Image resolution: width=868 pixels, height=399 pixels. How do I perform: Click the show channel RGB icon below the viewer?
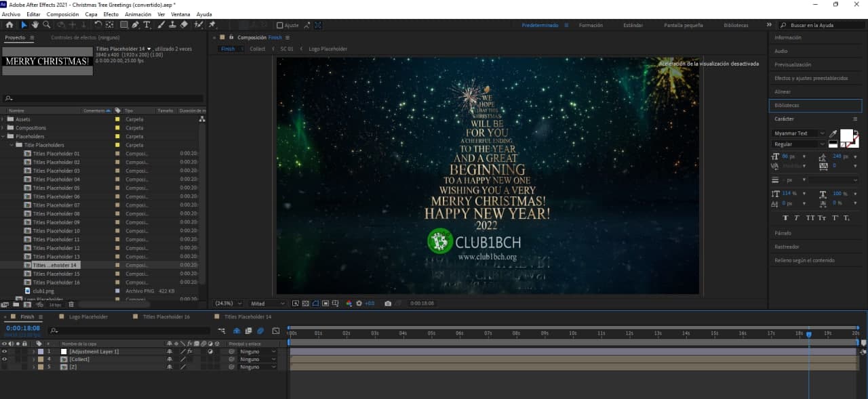tap(349, 303)
